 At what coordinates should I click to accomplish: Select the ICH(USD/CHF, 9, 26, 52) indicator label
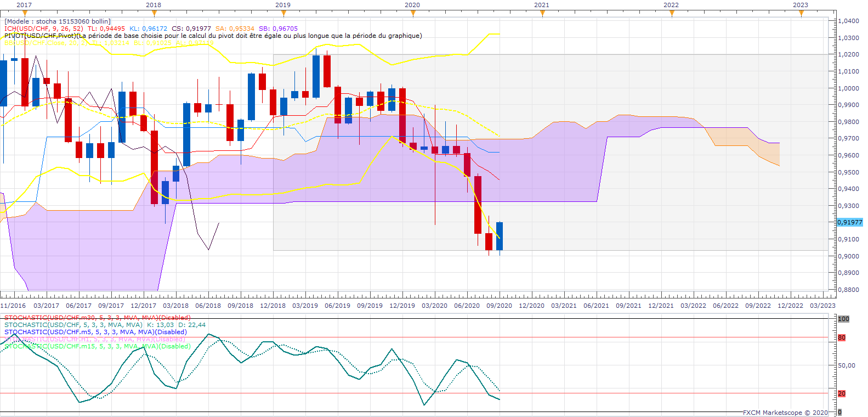44,29
